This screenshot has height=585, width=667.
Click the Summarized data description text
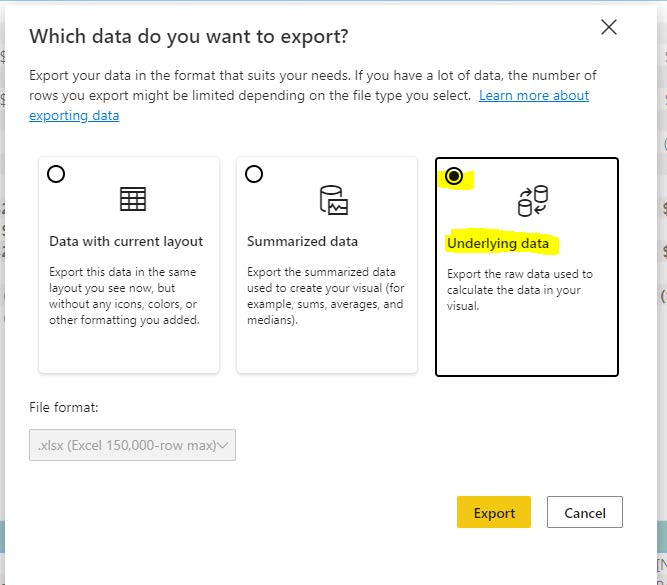click(x=325, y=295)
